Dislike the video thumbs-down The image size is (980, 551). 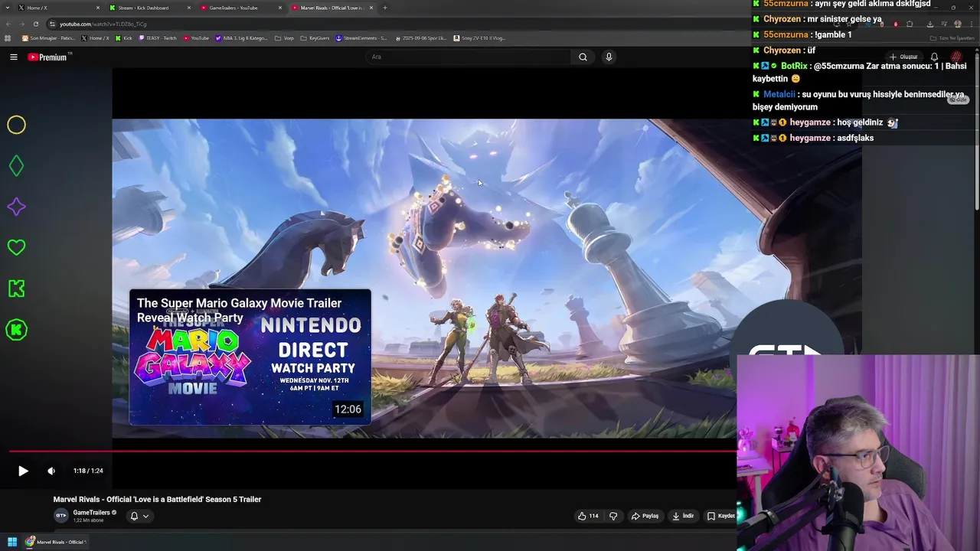point(613,516)
